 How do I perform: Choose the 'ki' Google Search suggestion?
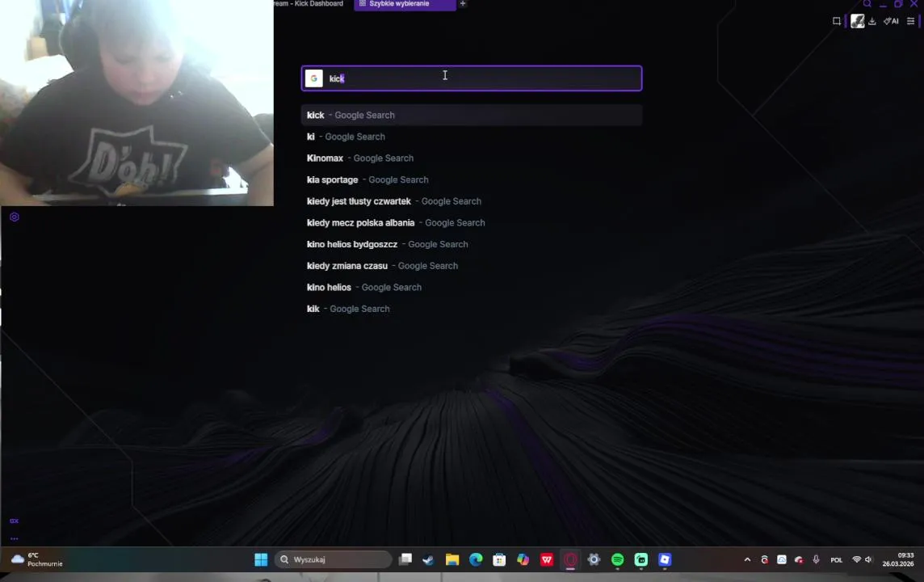pyautogui.click(x=472, y=137)
